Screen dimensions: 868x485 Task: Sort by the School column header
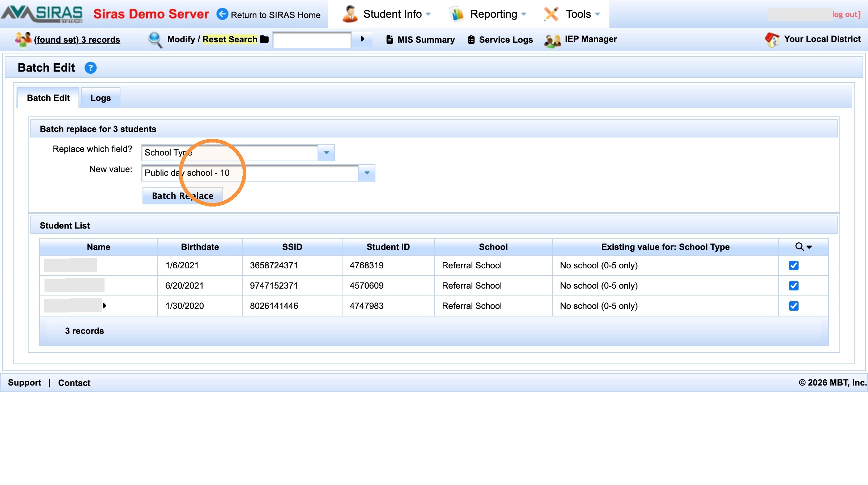493,247
